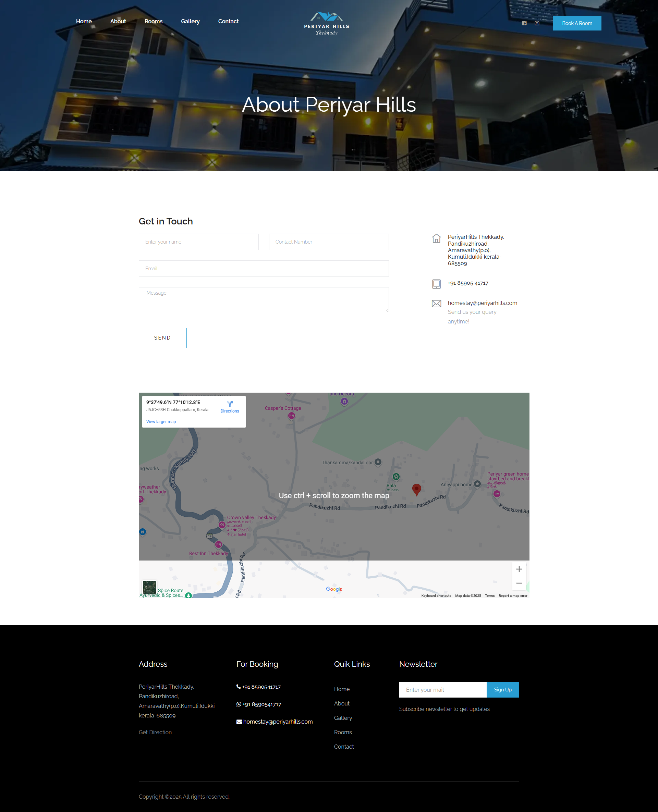Open the Rooms menu item
658x812 pixels.
[153, 21]
